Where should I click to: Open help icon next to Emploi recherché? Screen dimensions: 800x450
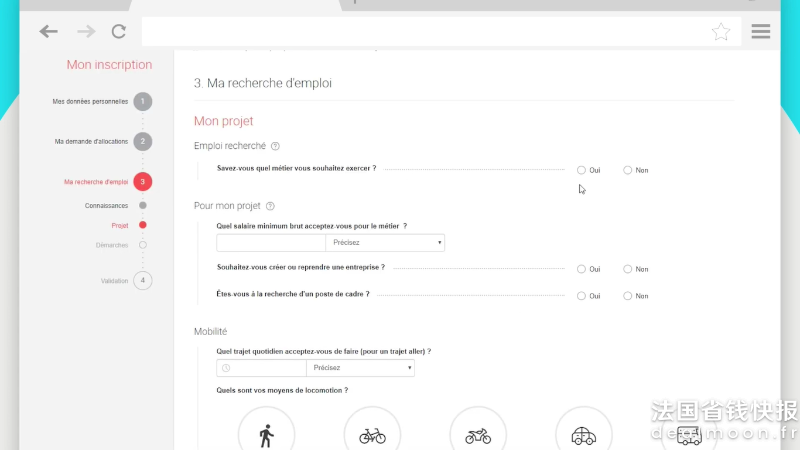[276, 146]
